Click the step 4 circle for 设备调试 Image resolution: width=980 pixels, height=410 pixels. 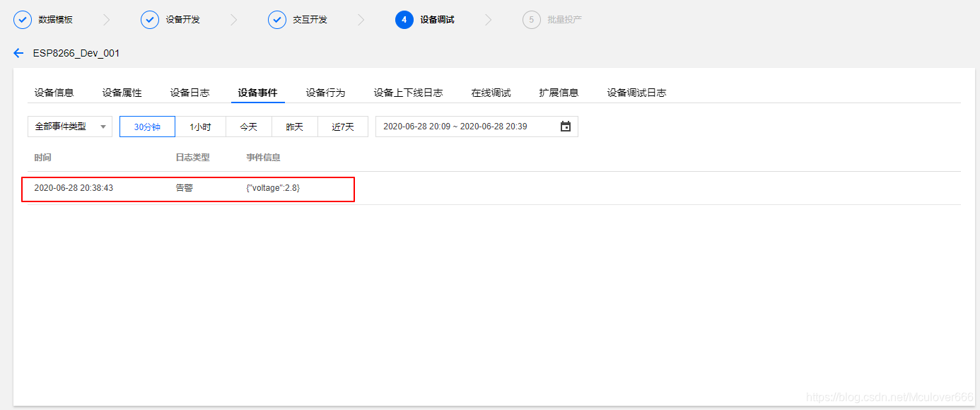404,20
